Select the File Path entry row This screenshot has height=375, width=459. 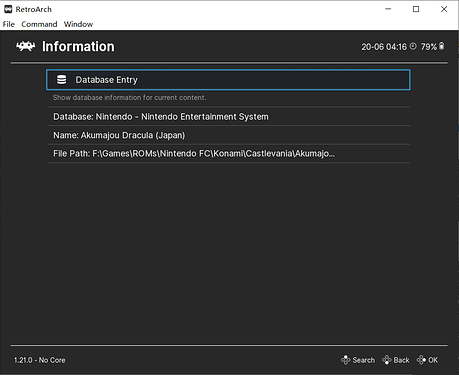tap(229, 154)
